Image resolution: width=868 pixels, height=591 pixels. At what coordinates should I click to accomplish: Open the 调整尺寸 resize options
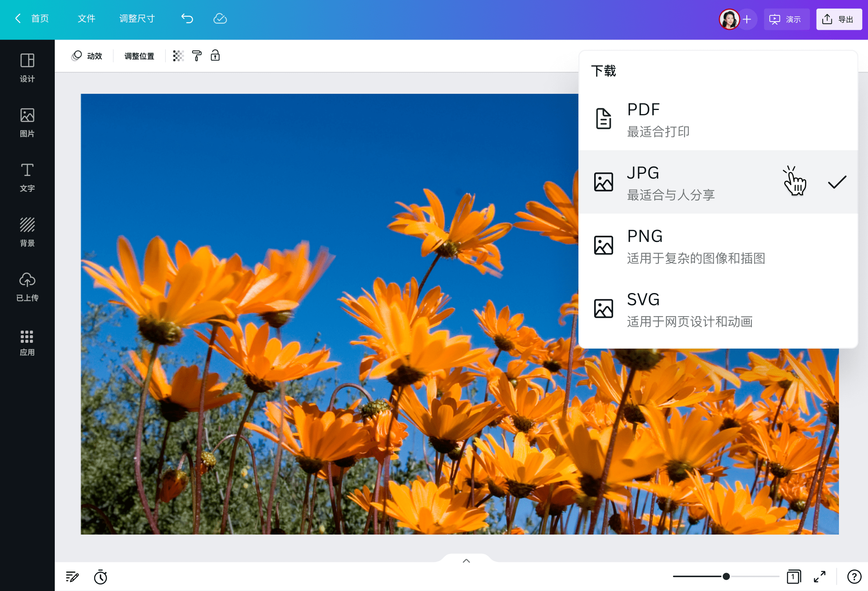coord(137,19)
